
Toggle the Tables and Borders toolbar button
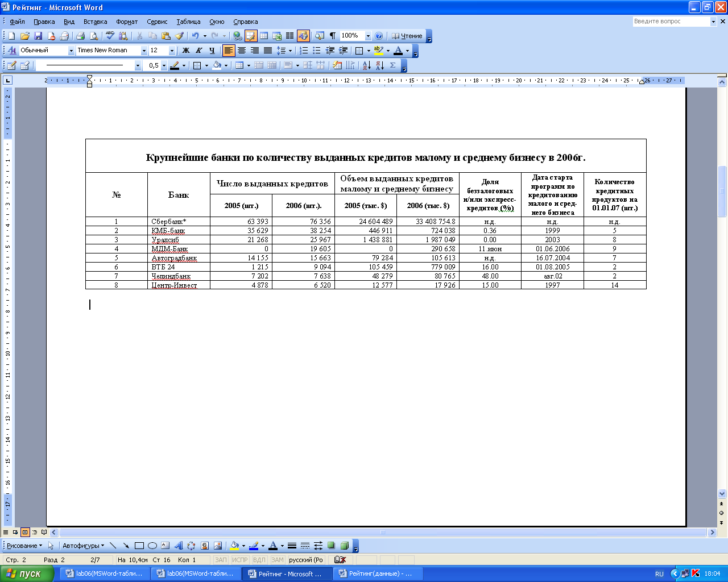251,36
